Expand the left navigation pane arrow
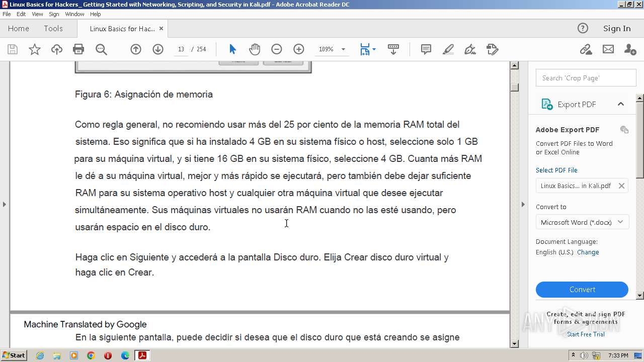The width and height of the screenshot is (644, 362). pos(5,204)
